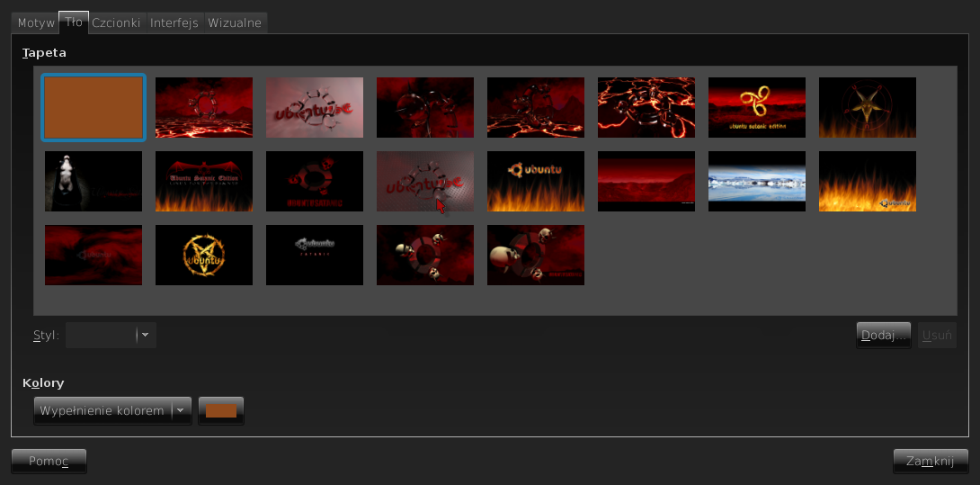Choose wallpaper with Ubuntu logo over lava sea

tap(204, 107)
